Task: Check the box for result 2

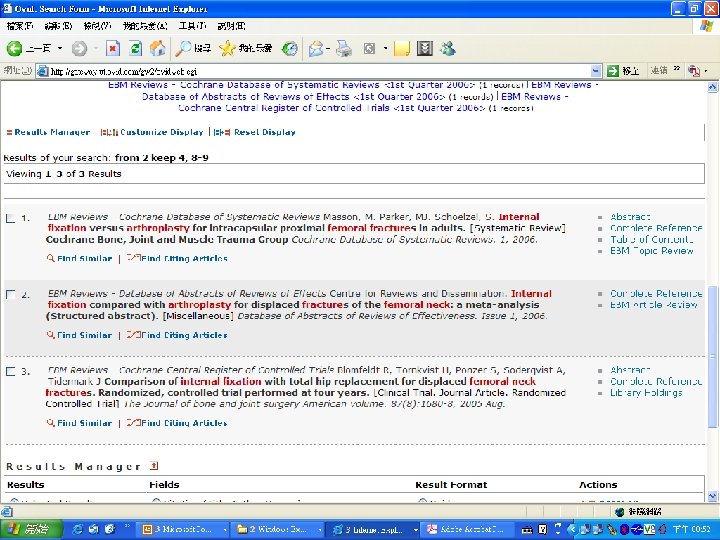Action: pos(10,295)
